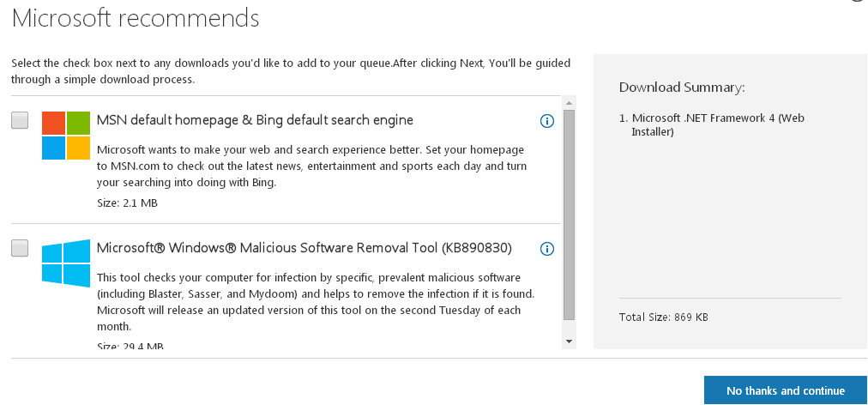This screenshot has height=405, width=868.
Task: Click the MSN default homepage & Bing title
Action: tap(256, 119)
